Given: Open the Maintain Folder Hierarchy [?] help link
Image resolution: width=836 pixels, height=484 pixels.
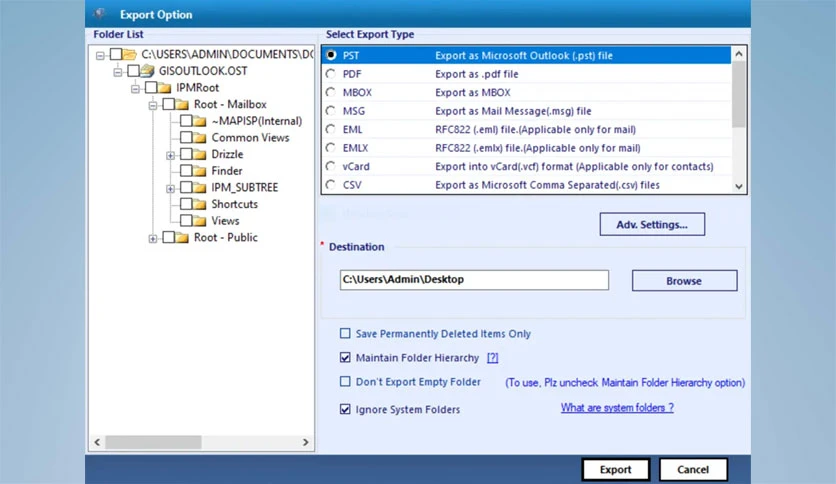Looking at the screenshot, I should pyautogui.click(x=493, y=358).
